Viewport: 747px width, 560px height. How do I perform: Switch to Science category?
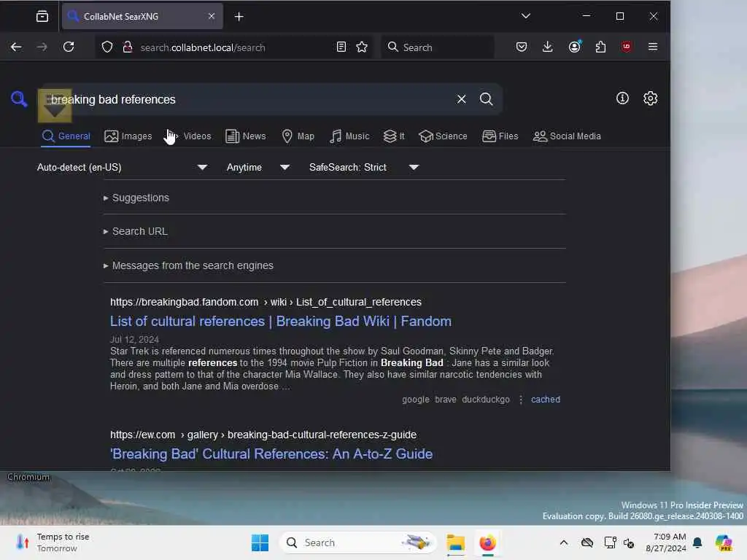pyautogui.click(x=443, y=136)
